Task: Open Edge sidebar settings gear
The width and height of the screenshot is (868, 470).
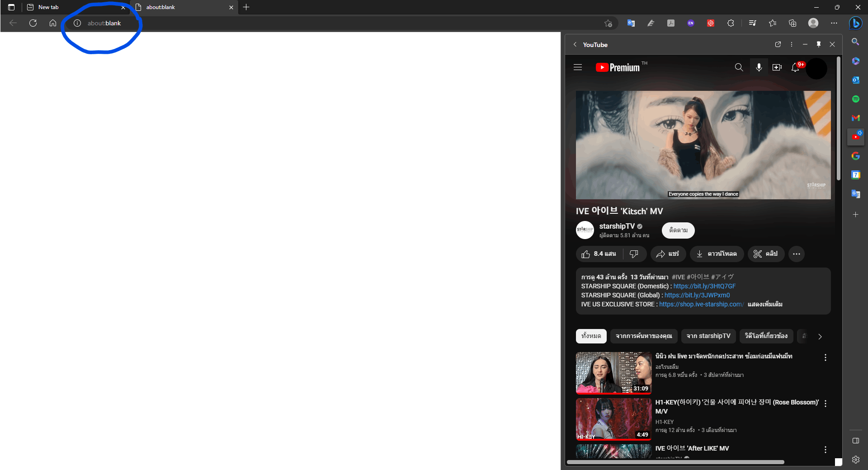Action: (856, 460)
